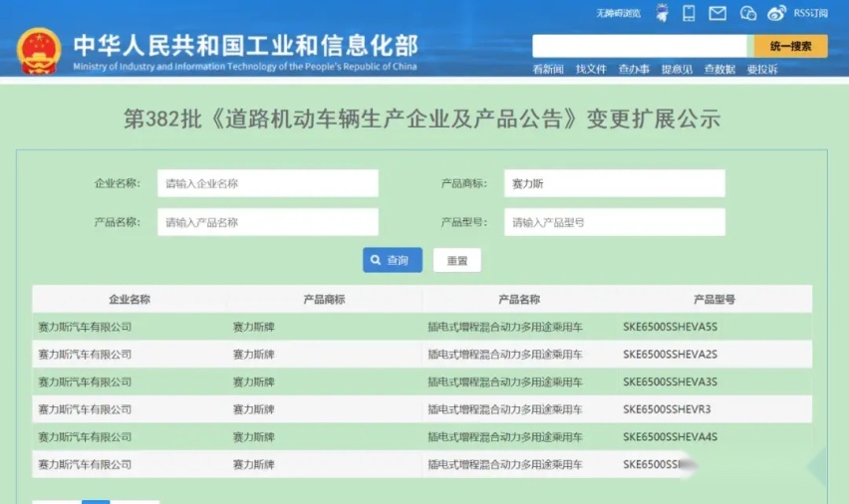The width and height of the screenshot is (849, 504).
Task: Click the 产品型号 column header
Action: [x=714, y=300]
